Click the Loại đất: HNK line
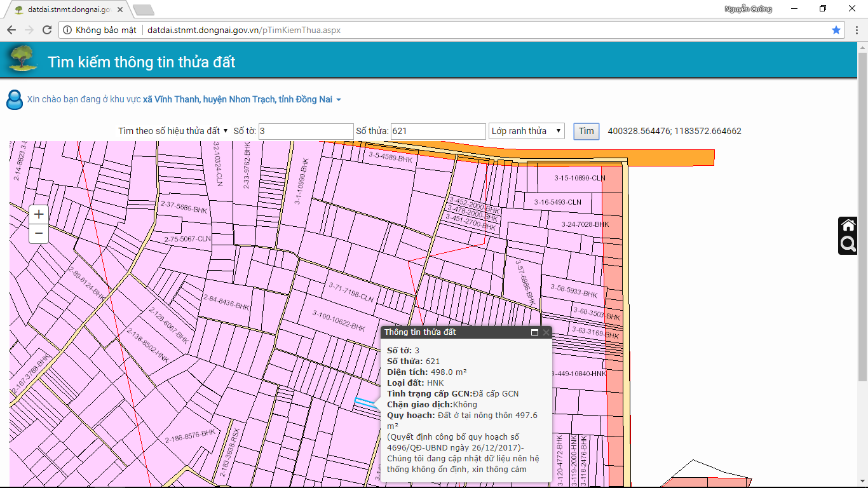The image size is (868, 488). click(416, 383)
